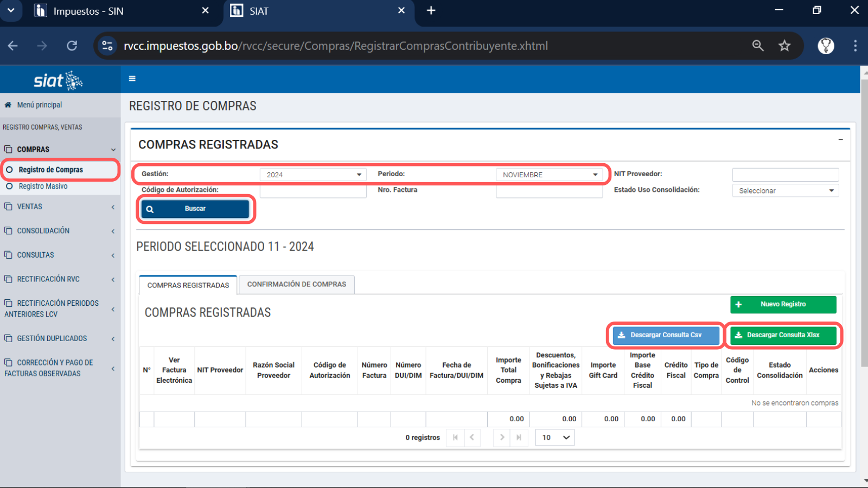
Task: Open site information icon in address bar
Action: click(x=107, y=46)
